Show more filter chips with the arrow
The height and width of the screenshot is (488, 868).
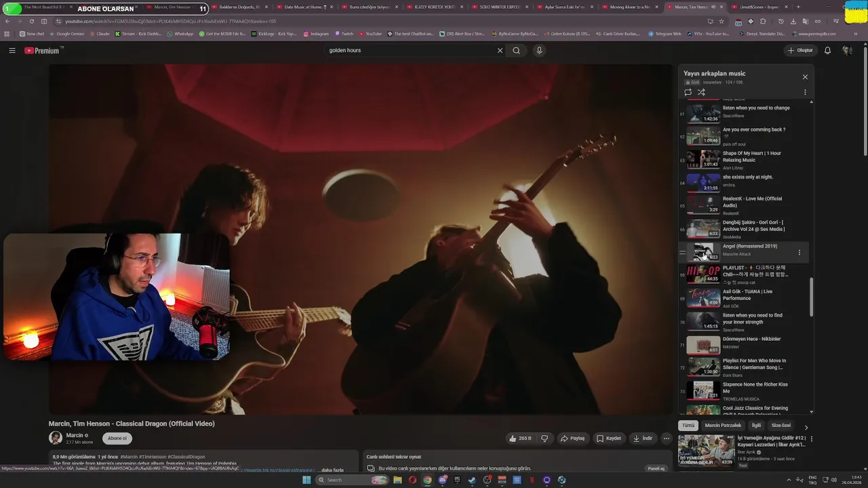coord(806,427)
